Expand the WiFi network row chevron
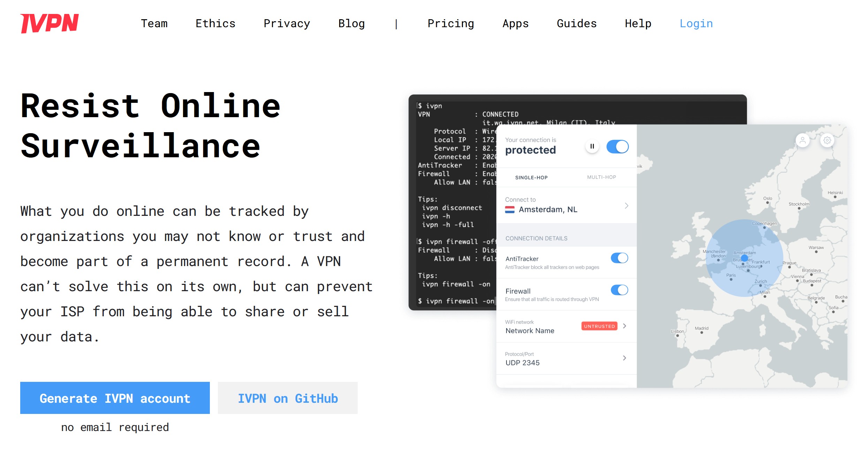This screenshot has height=461, width=868. pos(625,326)
